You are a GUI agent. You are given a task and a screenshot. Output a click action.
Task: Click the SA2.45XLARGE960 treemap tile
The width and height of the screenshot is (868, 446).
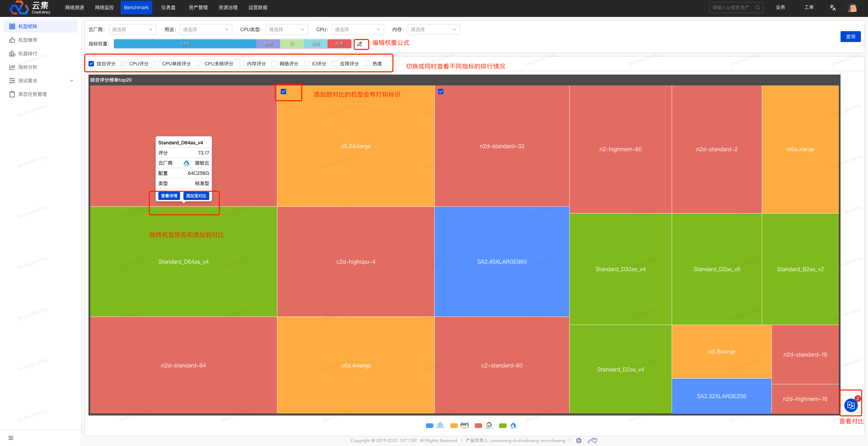tap(502, 262)
